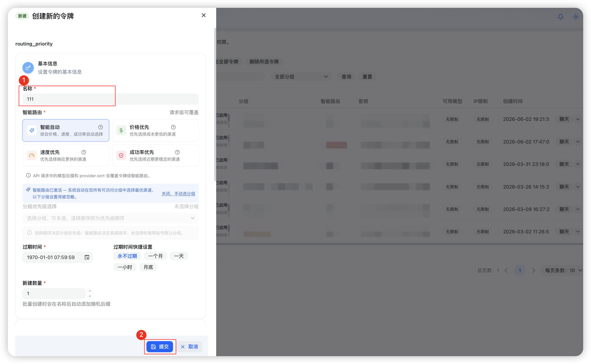Expand the 聊天 arrow for 17:47:0 row
Image resolution: width=591 pixels, height=364 pixels.
(578, 142)
